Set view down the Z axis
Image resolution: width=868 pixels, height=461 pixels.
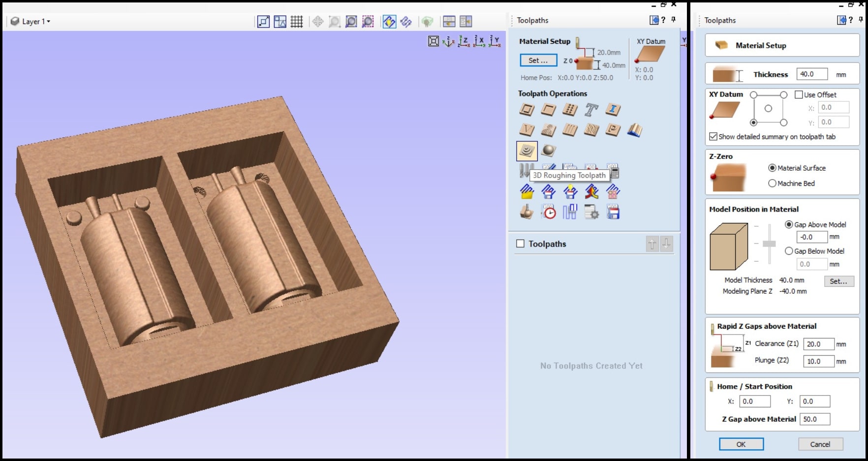(464, 41)
